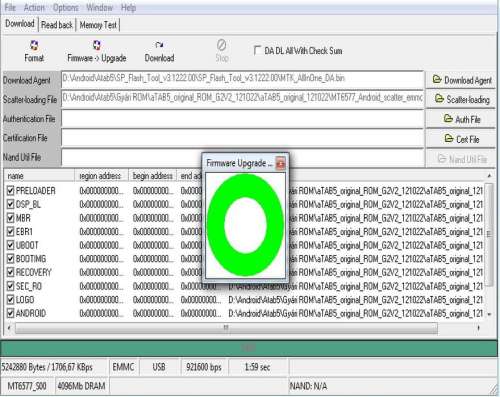Screen dimensions: 500x397
Task: Enable DA DL All With Check Sum
Action: click(x=257, y=51)
